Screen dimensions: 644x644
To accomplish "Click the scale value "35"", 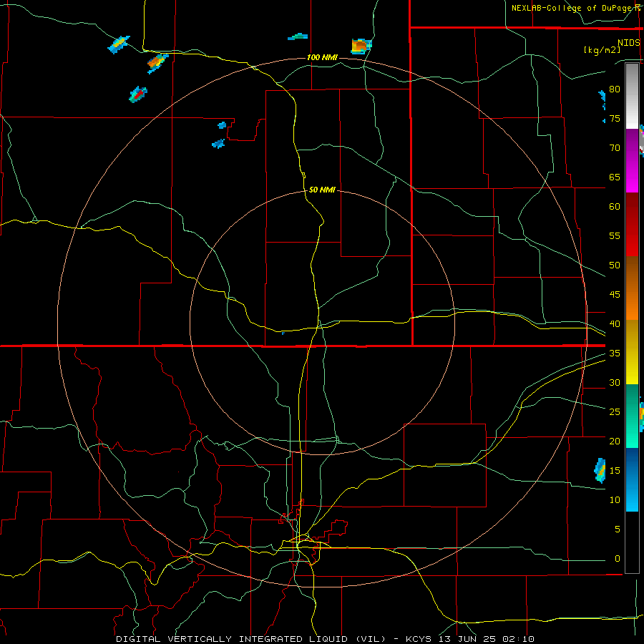I will 615,353.
